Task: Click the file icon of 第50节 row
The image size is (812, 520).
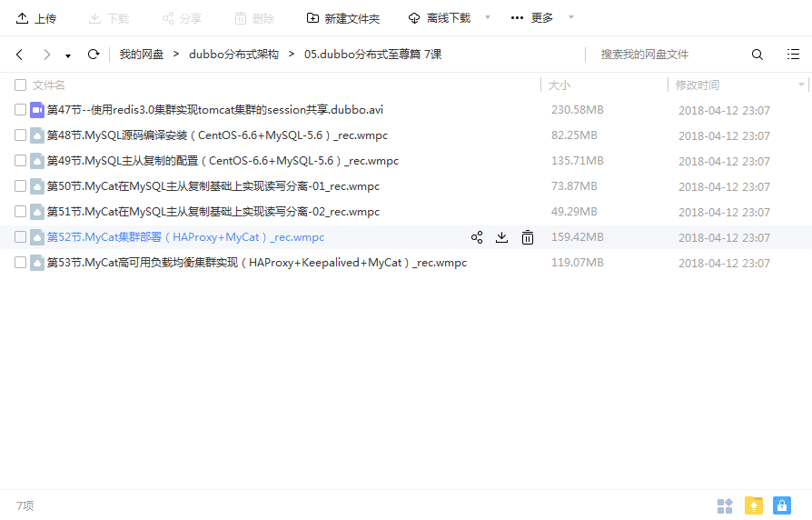Action: 36,186
